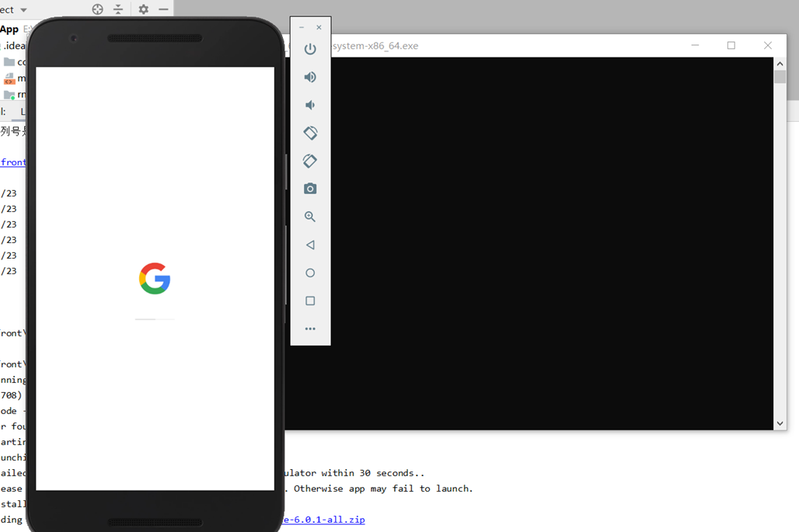Tap the emulator Home circle button
Viewport: 799px width, 532px height.
click(310, 273)
